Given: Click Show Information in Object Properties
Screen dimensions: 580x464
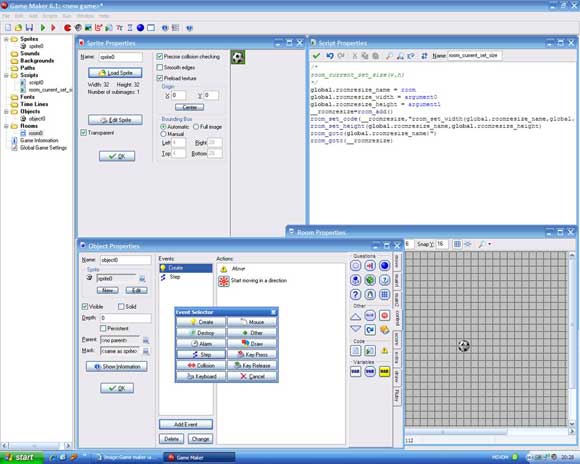Looking at the screenshot, I should (x=117, y=366).
